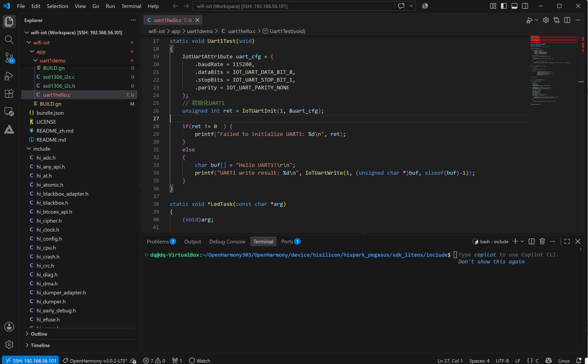Switch to Output panel tab
Image resolution: width=588 pixels, height=364 pixels.
pos(192,241)
